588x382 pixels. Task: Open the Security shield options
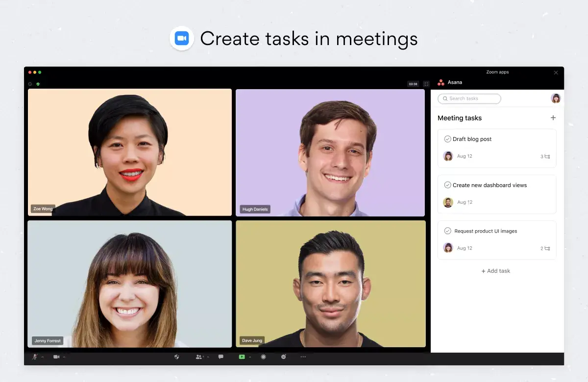click(x=177, y=357)
